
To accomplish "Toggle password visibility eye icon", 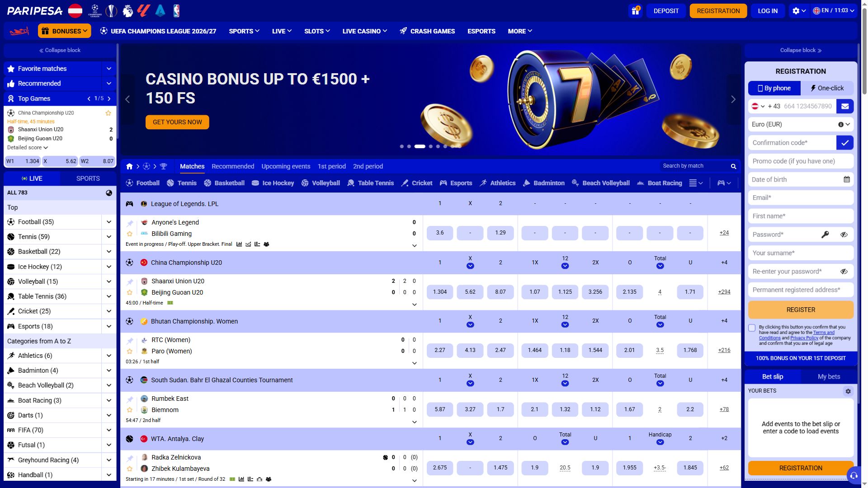I will (x=844, y=235).
